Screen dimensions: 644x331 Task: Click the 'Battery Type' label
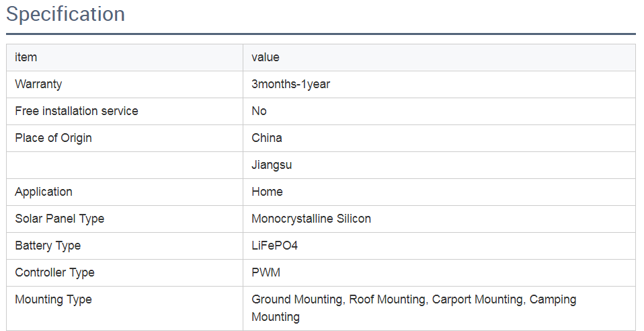[48, 246]
